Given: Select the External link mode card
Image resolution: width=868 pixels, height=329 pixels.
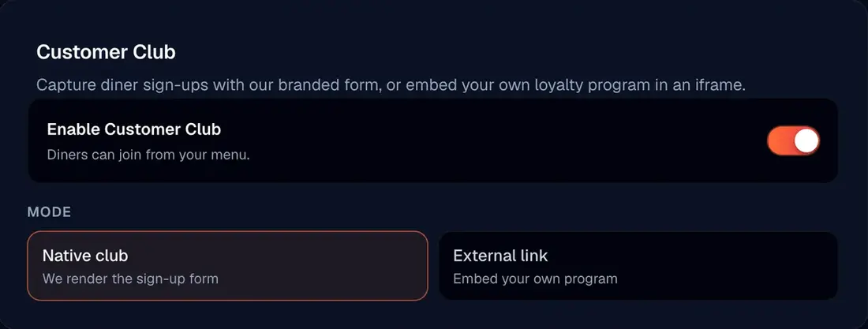Looking at the screenshot, I should 638,266.
